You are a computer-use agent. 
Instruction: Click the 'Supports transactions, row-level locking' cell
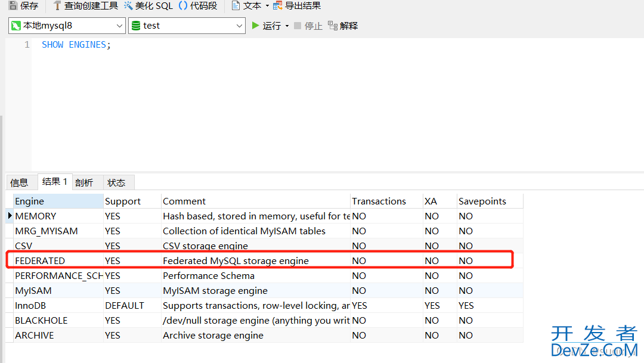click(x=255, y=306)
